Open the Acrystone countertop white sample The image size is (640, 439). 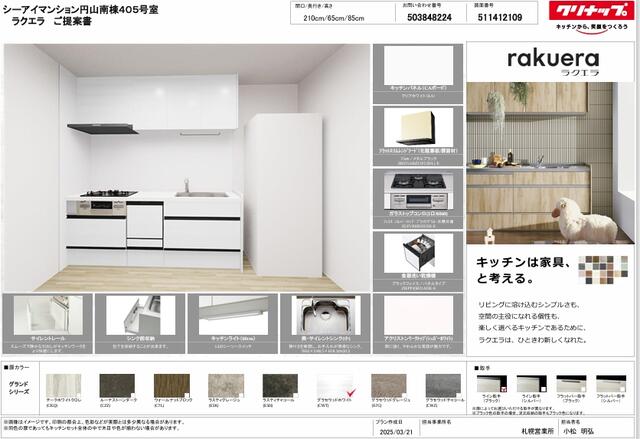click(418, 315)
